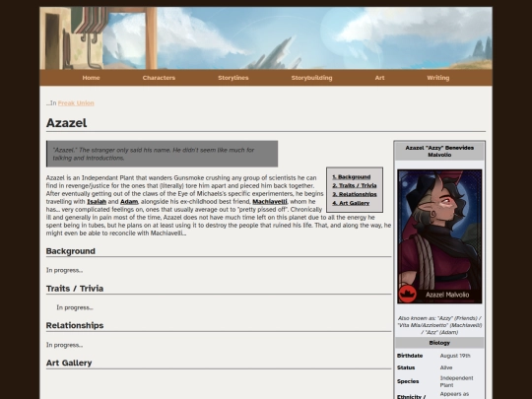Click In progress text under Background
Screen dimensions: 532x399
click(x=64, y=270)
